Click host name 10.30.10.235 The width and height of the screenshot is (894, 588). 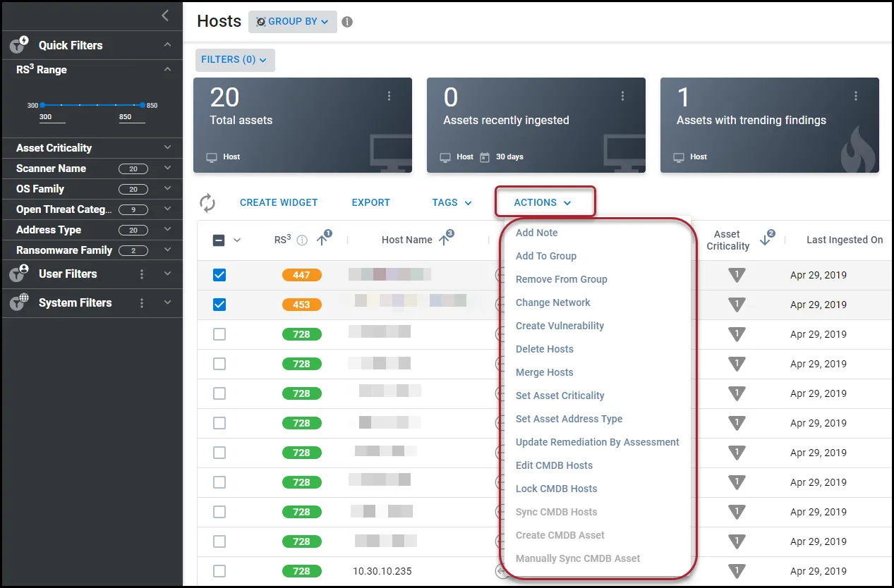coord(382,571)
